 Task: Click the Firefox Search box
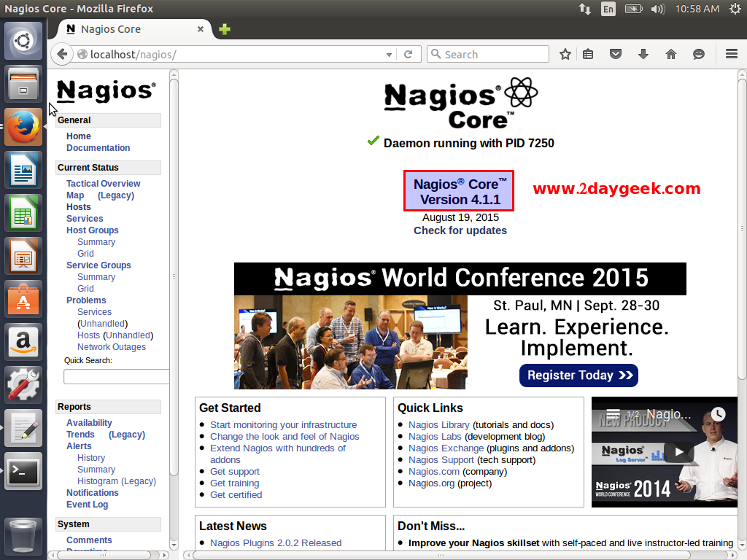[488, 54]
